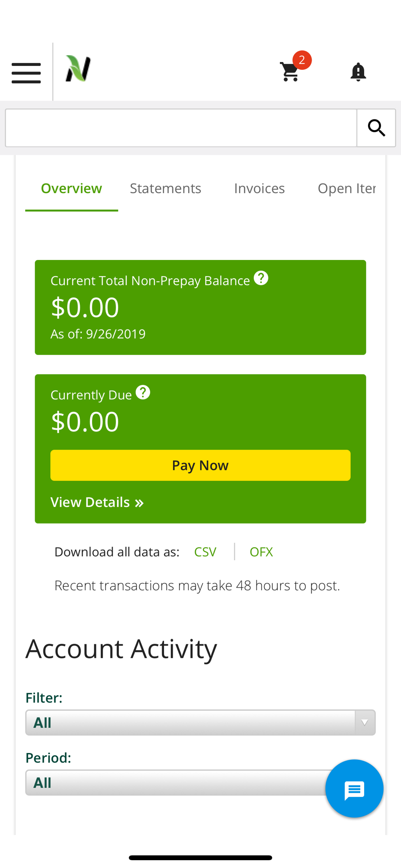Viewport: 401px width, 868px height.
Task: Tap the search text field
Action: (181, 128)
